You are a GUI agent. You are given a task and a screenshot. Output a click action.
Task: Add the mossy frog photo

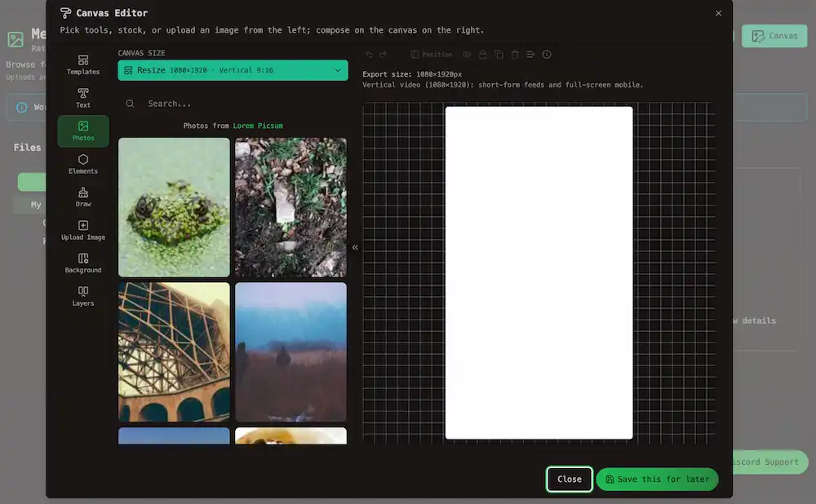[x=174, y=207]
